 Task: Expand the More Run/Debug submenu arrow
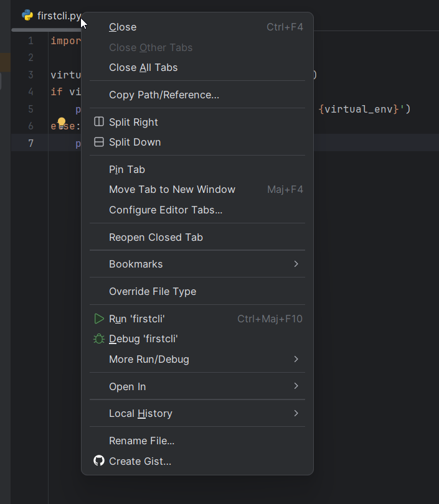click(296, 359)
